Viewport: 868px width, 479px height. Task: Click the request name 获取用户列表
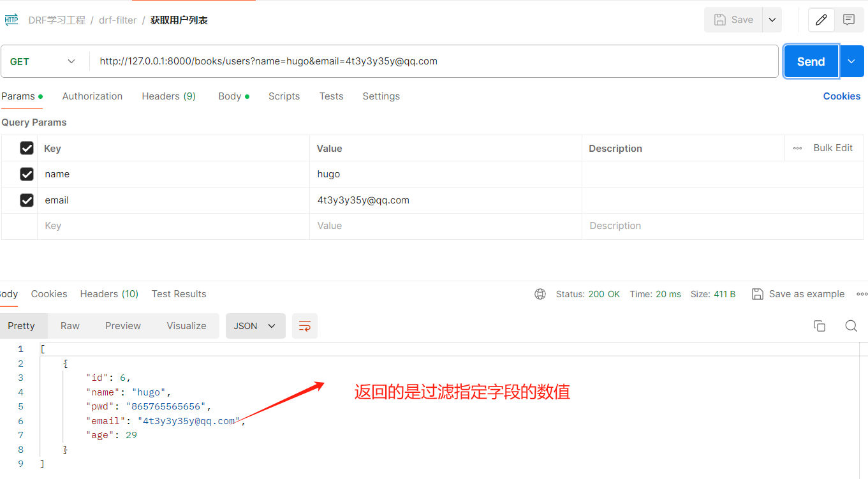(x=179, y=20)
